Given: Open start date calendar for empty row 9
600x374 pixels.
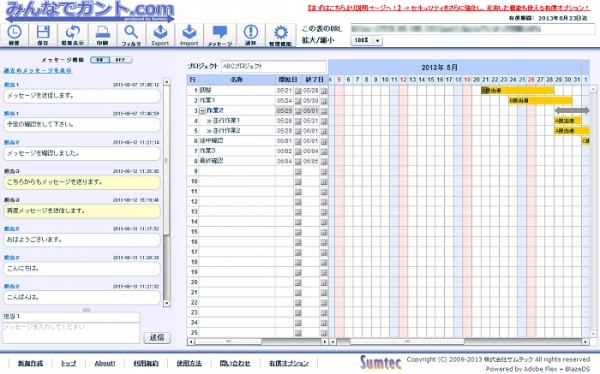Looking at the screenshot, I should tap(298, 171).
